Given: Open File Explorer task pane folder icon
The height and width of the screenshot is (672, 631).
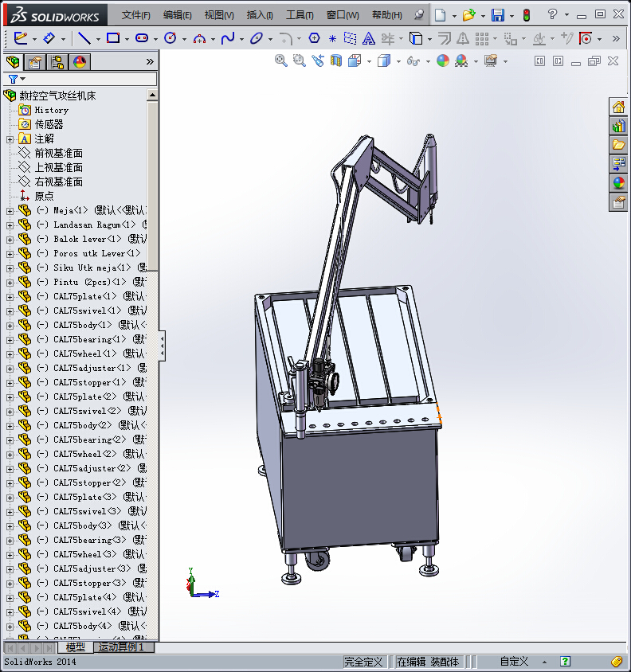Looking at the screenshot, I should [618, 145].
